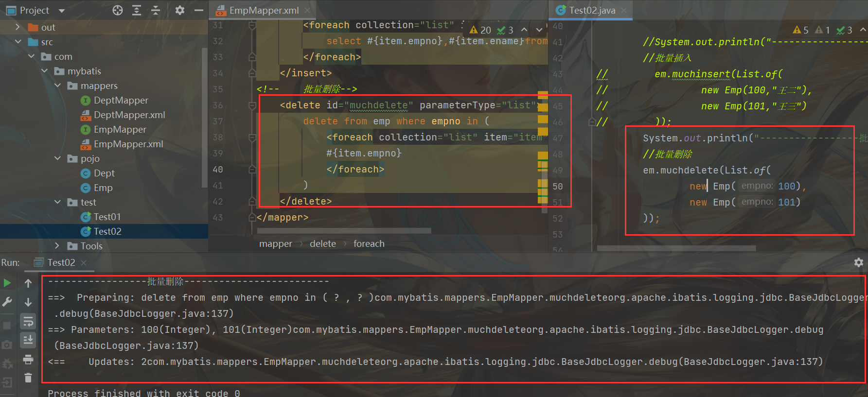Viewport: 868px width, 397px height.
Task: Hide the Project tool window
Action: coord(198,10)
